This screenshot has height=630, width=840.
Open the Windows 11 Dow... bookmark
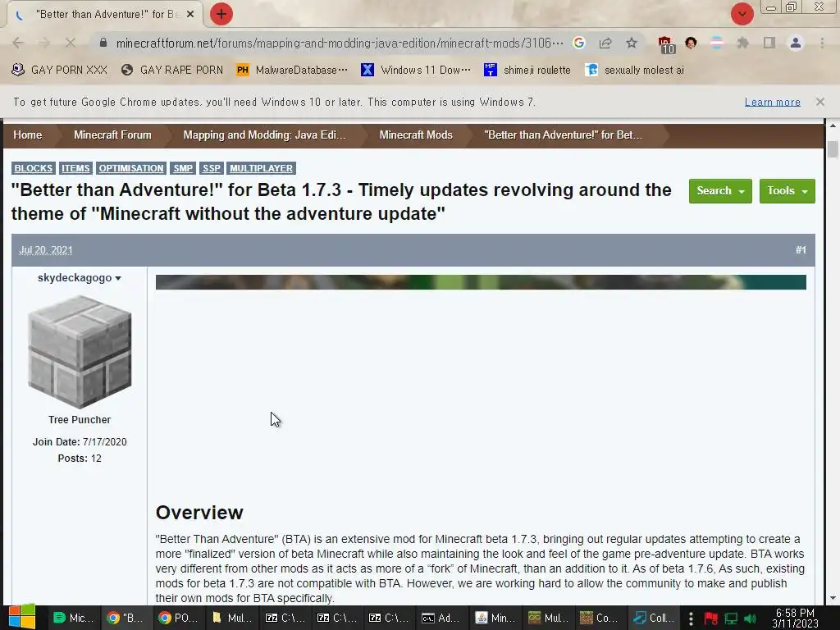pos(416,71)
